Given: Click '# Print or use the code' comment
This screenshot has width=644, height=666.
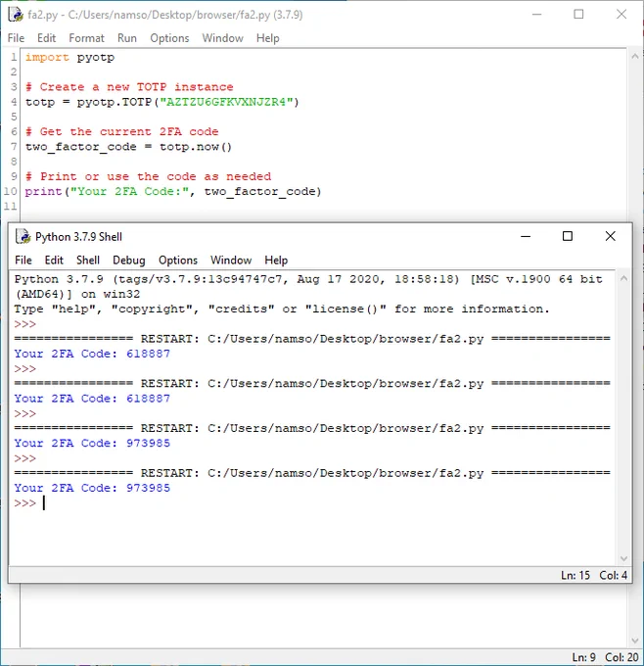Looking at the screenshot, I should [x=148, y=176].
